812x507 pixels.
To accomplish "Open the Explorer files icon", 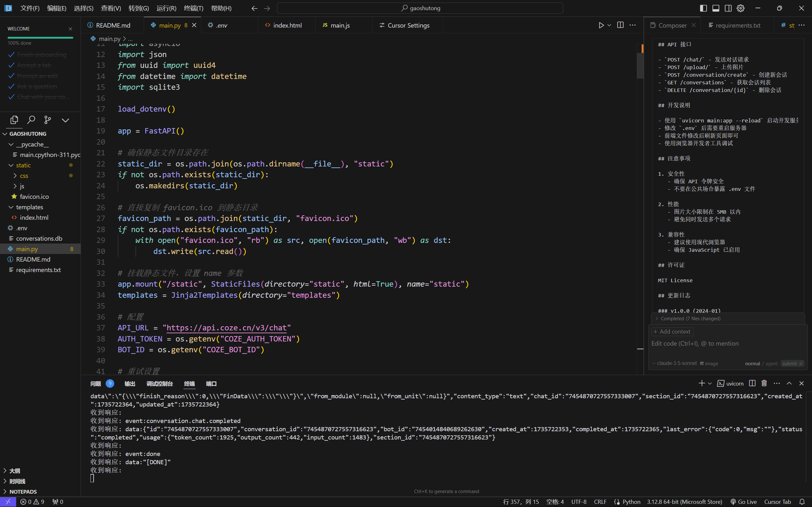I will 14,120.
